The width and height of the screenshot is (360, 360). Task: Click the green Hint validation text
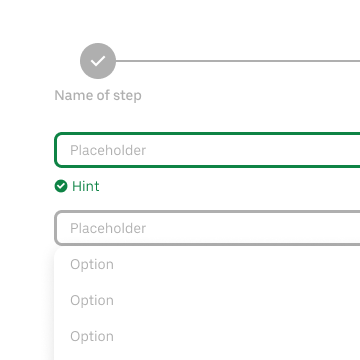tap(86, 186)
